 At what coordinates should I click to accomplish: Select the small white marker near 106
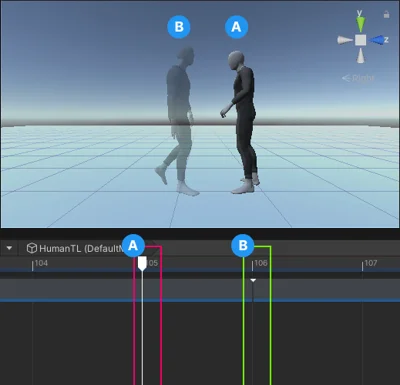[253, 280]
